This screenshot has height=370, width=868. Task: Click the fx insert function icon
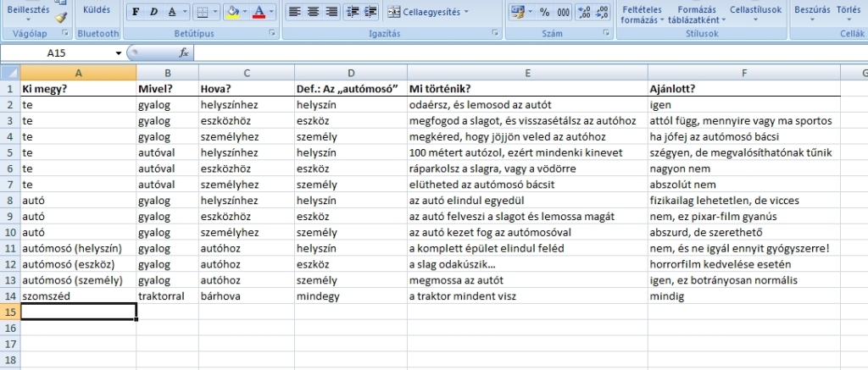point(183,52)
